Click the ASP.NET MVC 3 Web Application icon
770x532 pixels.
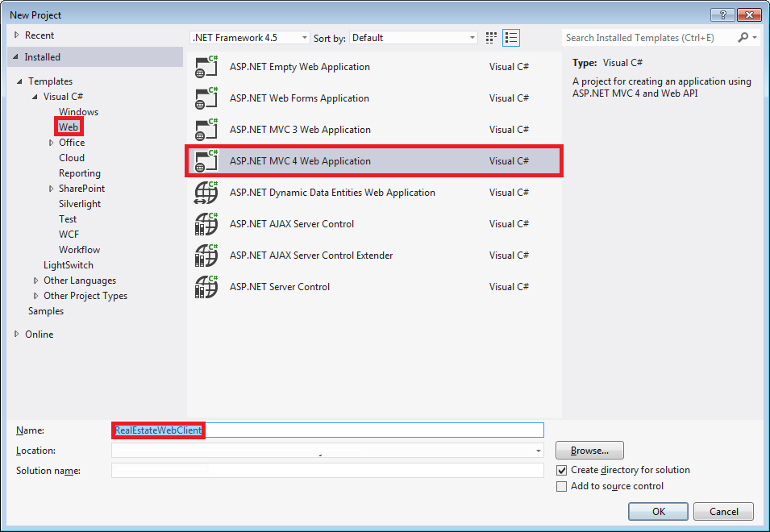coord(206,130)
